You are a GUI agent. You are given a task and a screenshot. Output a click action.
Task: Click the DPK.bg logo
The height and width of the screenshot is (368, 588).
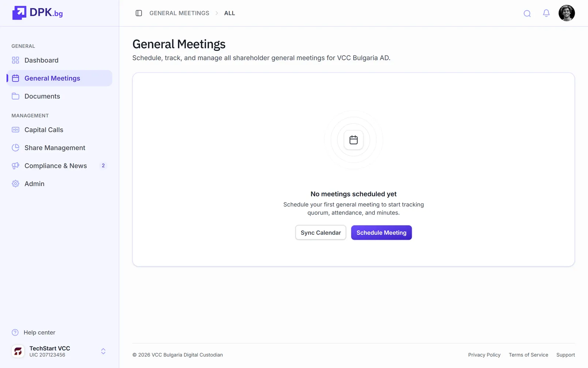(x=37, y=13)
